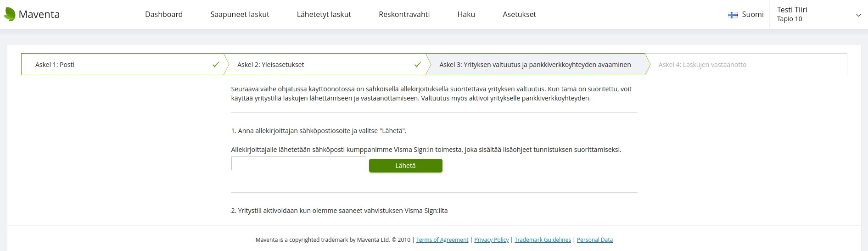The height and width of the screenshot is (251, 868).
Task: Select the Askel 3 valtuutus step
Action: click(535, 65)
